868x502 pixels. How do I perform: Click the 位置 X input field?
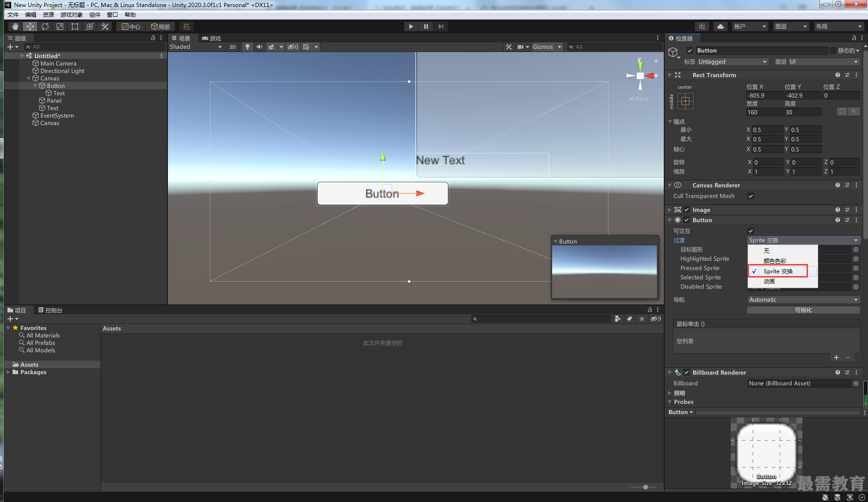pos(764,96)
